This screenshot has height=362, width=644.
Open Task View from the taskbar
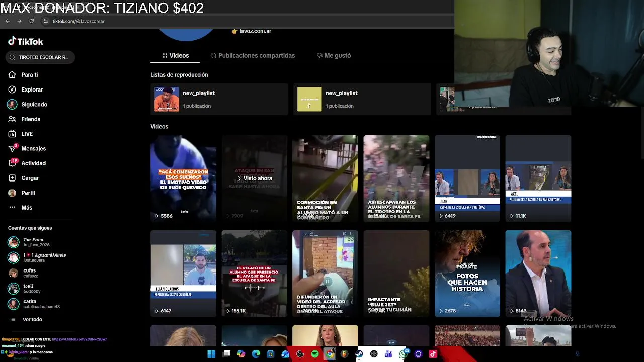[227, 354]
